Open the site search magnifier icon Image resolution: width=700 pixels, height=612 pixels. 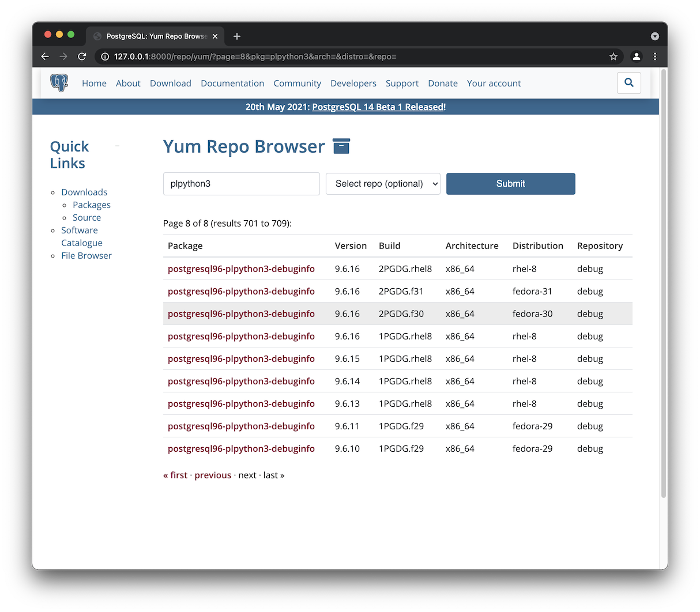click(629, 83)
